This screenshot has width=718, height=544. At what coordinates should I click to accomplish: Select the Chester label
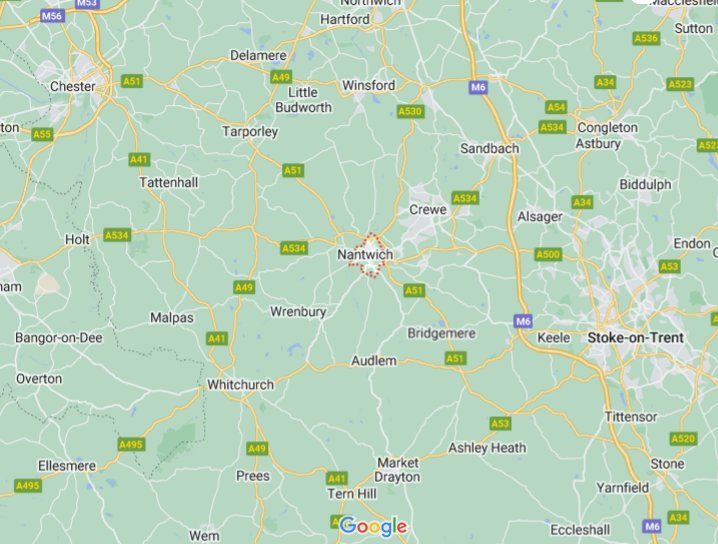click(73, 86)
